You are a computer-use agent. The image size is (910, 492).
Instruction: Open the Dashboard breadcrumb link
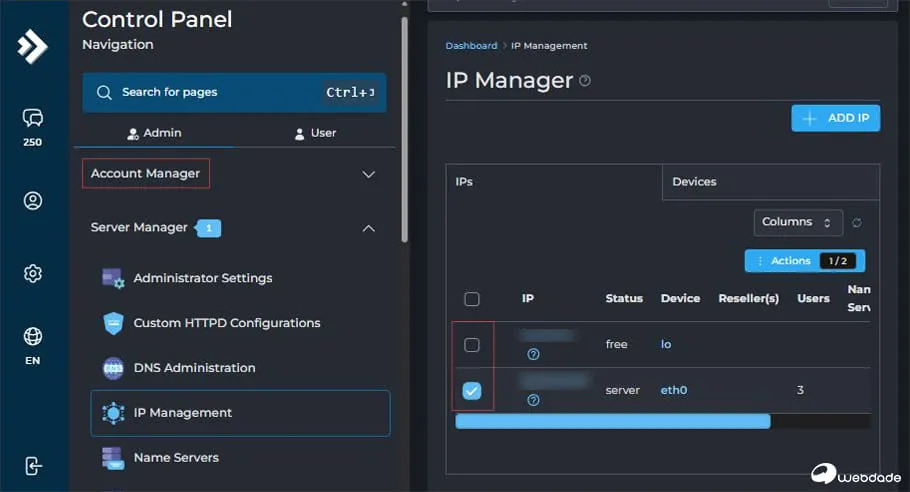click(x=471, y=46)
